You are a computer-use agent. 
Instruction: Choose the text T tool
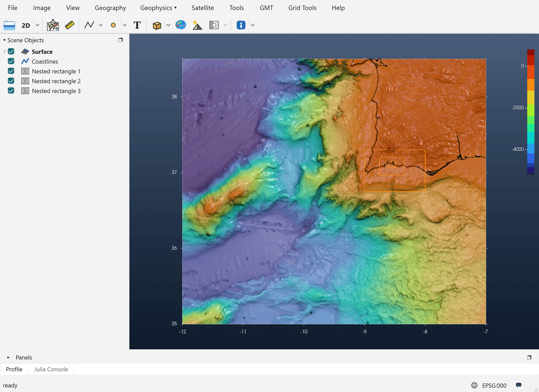pyautogui.click(x=137, y=25)
